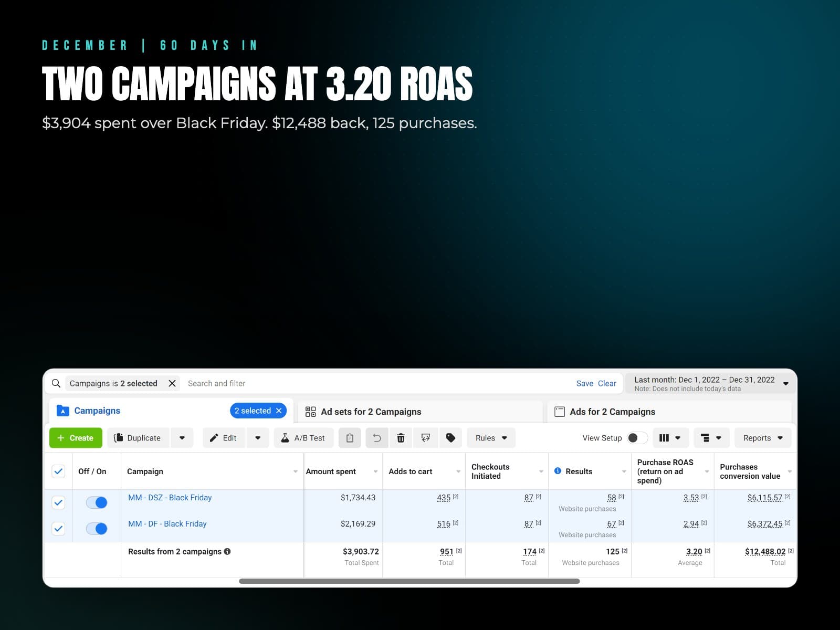The height and width of the screenshot is (630, 840).
Task: Open the Reports dropdown
Action: point(763,438)
